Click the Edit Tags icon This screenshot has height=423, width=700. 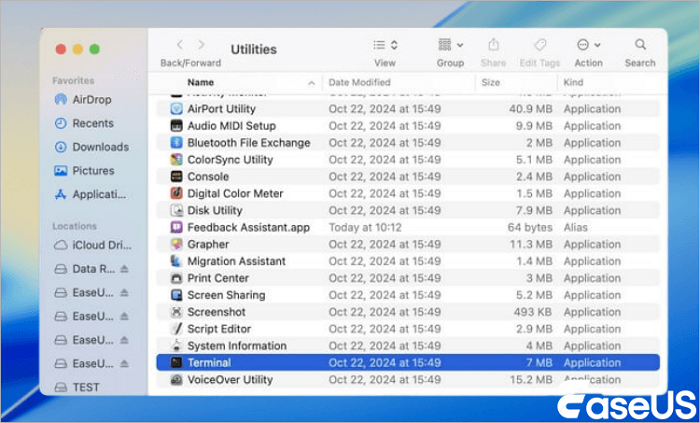tap(540, 45)
